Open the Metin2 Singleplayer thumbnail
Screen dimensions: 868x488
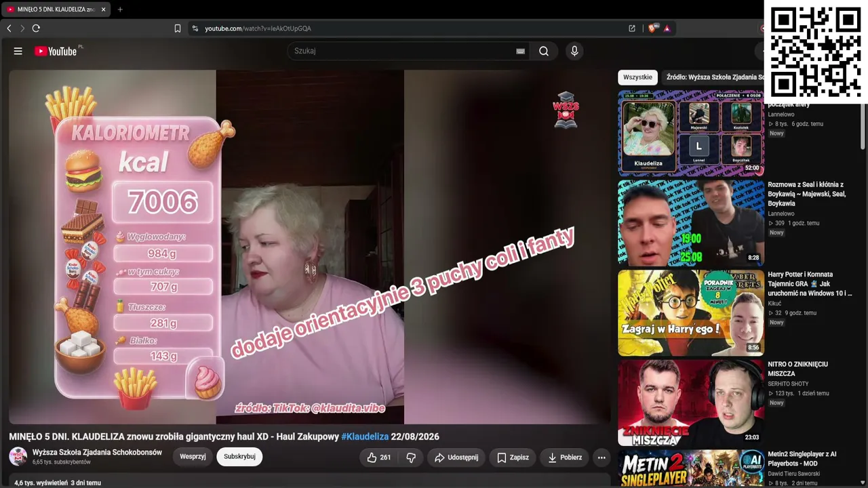[691, 468]
